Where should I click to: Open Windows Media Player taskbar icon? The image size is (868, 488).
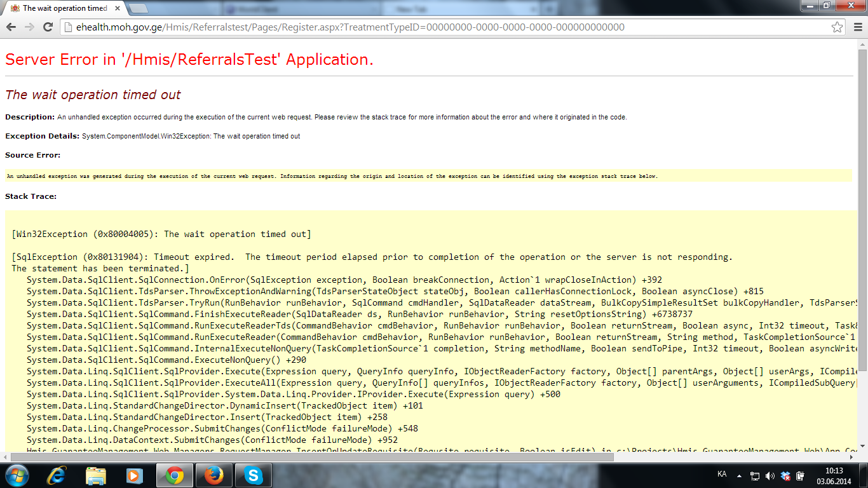point(134,475)
